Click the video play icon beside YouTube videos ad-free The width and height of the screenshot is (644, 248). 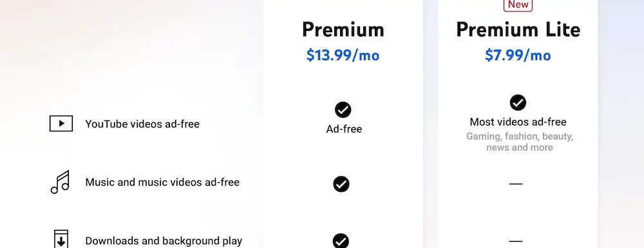tap(61, 124)
